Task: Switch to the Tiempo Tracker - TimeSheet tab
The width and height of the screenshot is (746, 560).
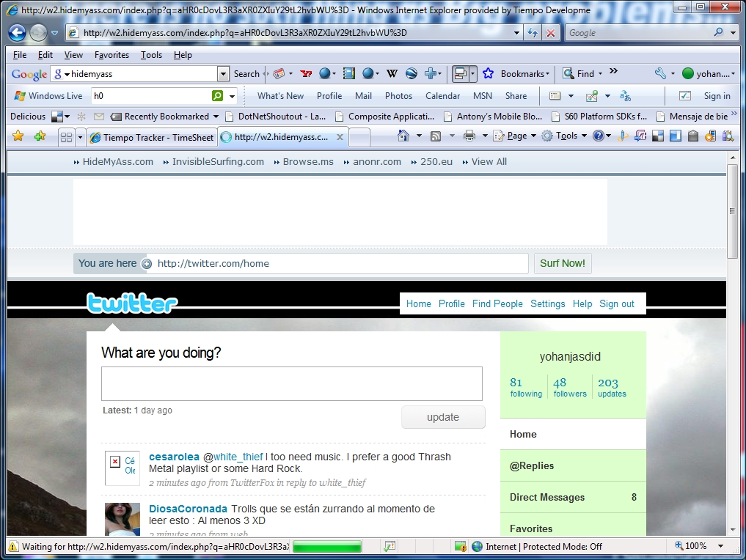Action: [152, 137]
